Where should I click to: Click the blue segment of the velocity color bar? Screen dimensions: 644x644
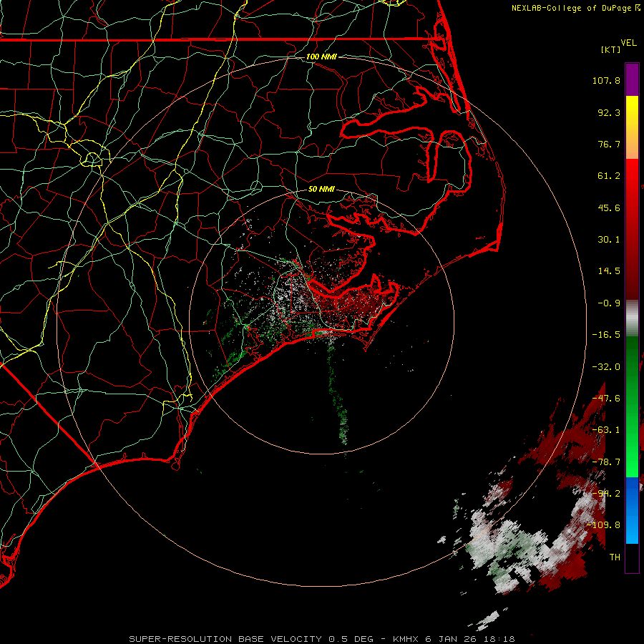(632, 510)
